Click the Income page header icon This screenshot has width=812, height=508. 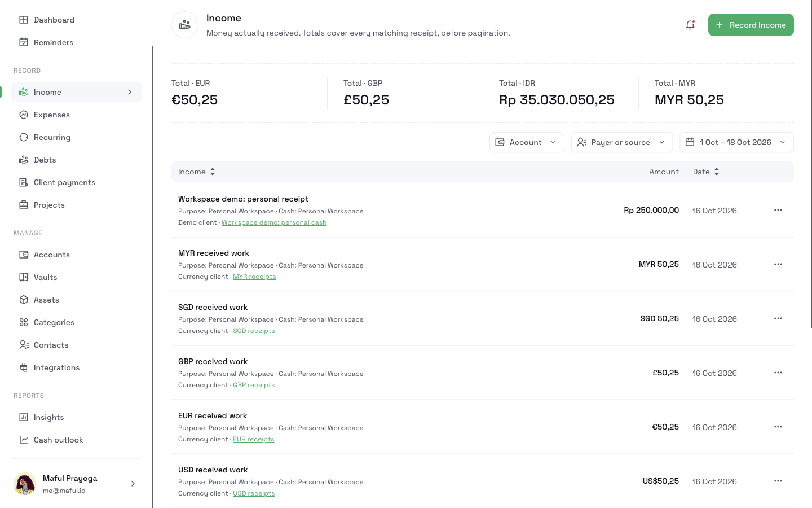185,25
